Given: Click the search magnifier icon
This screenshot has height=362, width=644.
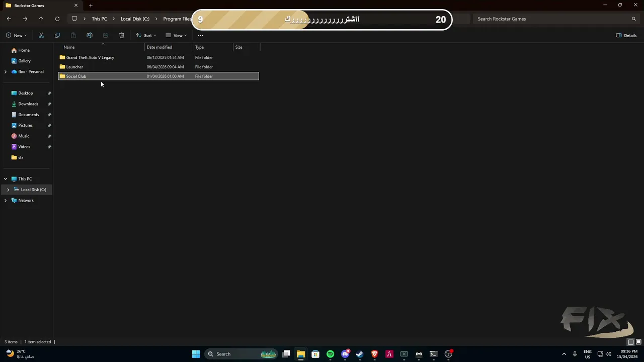Looking at the screenshot, I should [x=634, y=19].
